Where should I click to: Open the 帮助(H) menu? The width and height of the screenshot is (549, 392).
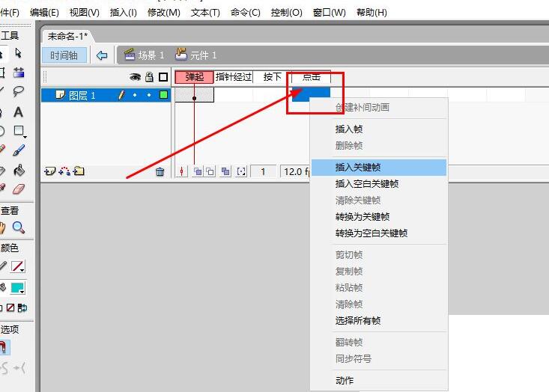[x=371, y=13]
